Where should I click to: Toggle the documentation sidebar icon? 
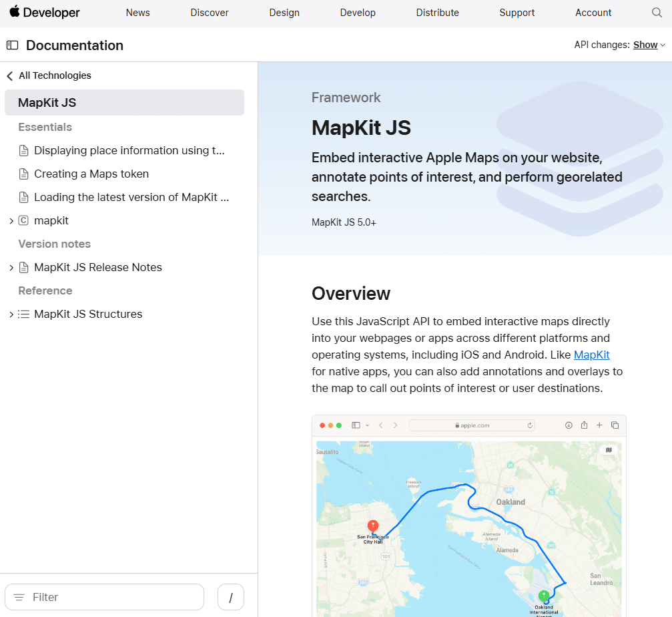point(13,45)
